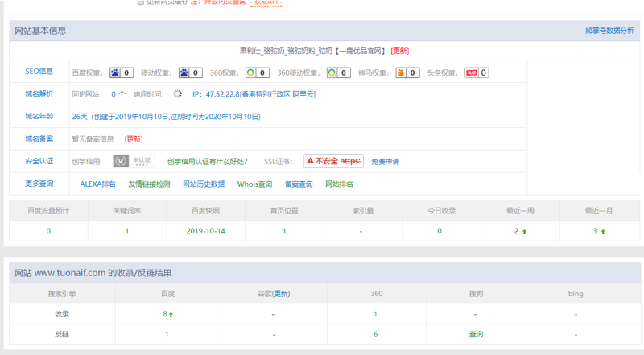Viewport: 644px width, 355px height.
Task: Click 免费申请 SSL certificate link
Action: point(386,162)
